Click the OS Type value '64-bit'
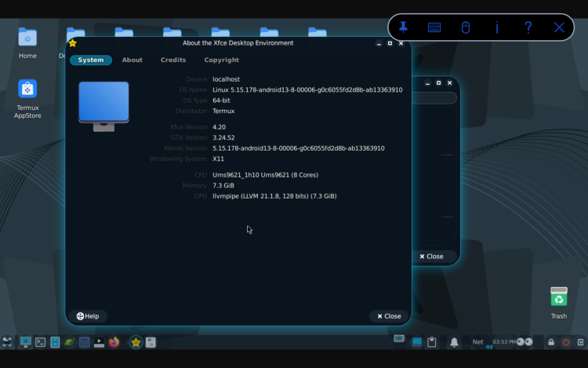This screenshot has height=368, width=588. click(x=221, y=100)
